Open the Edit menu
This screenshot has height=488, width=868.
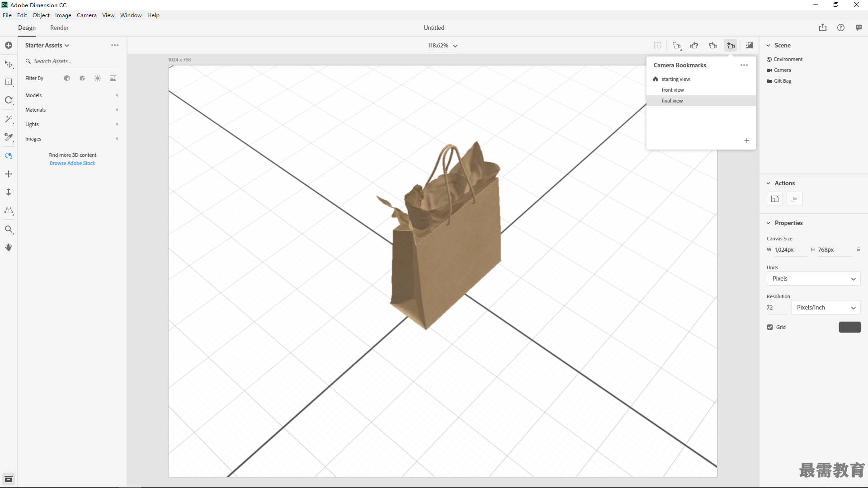coord(22,15)
